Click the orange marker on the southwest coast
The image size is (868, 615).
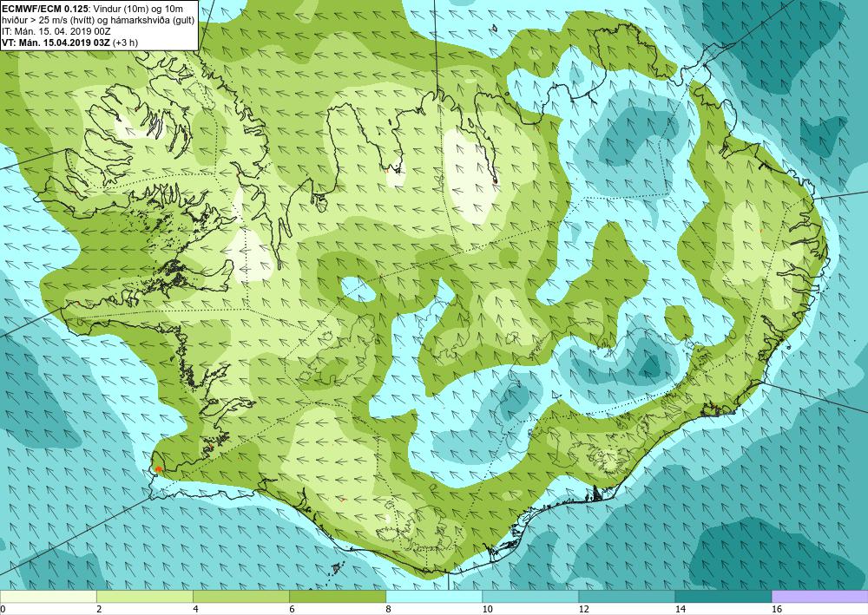coord(158,469)
